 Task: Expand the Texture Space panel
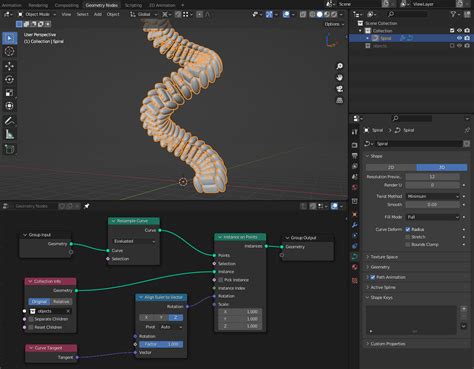[384, 257]
